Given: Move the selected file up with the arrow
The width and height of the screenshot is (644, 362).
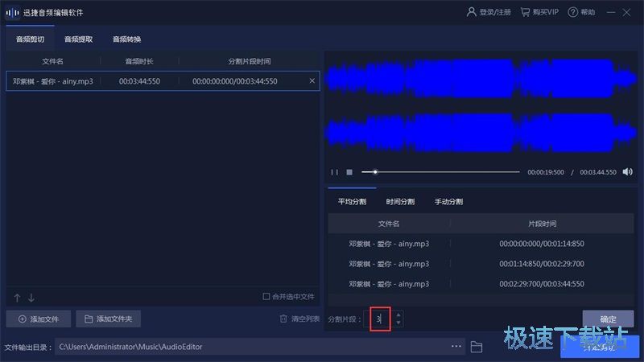Looking at the screenshot, I should click(17, 297).
